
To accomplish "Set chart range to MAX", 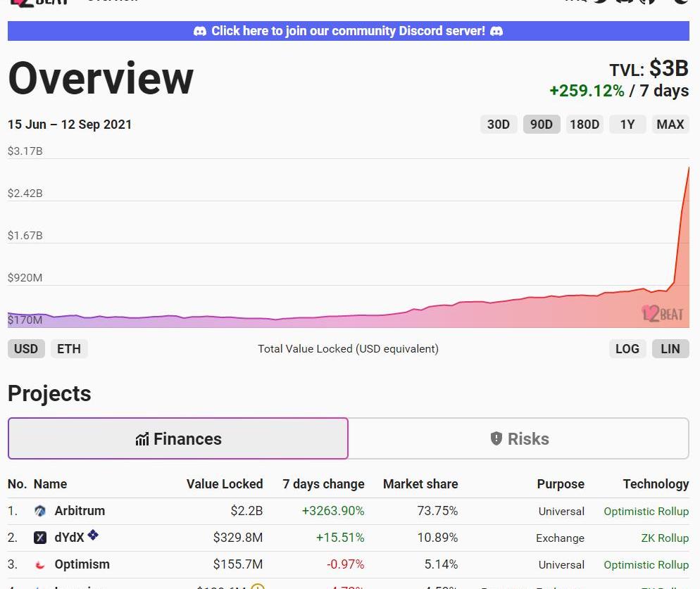I will (670, 124).
